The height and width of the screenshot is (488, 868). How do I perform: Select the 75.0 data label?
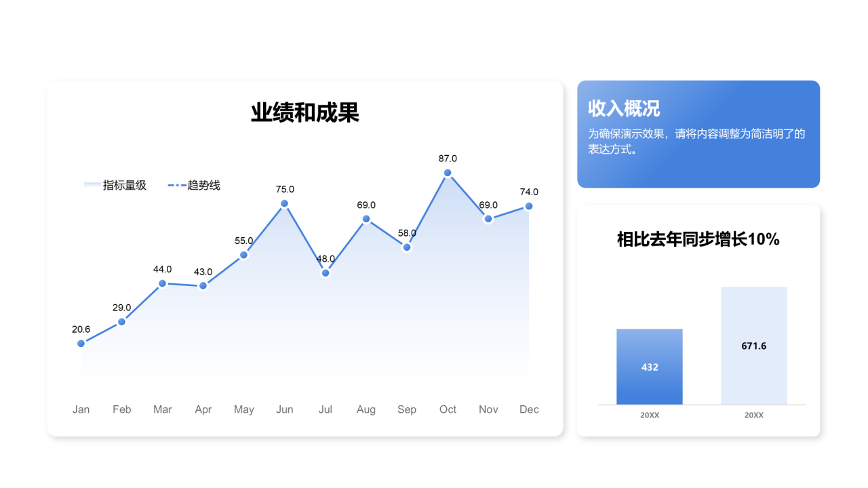[x=285, y=189]
